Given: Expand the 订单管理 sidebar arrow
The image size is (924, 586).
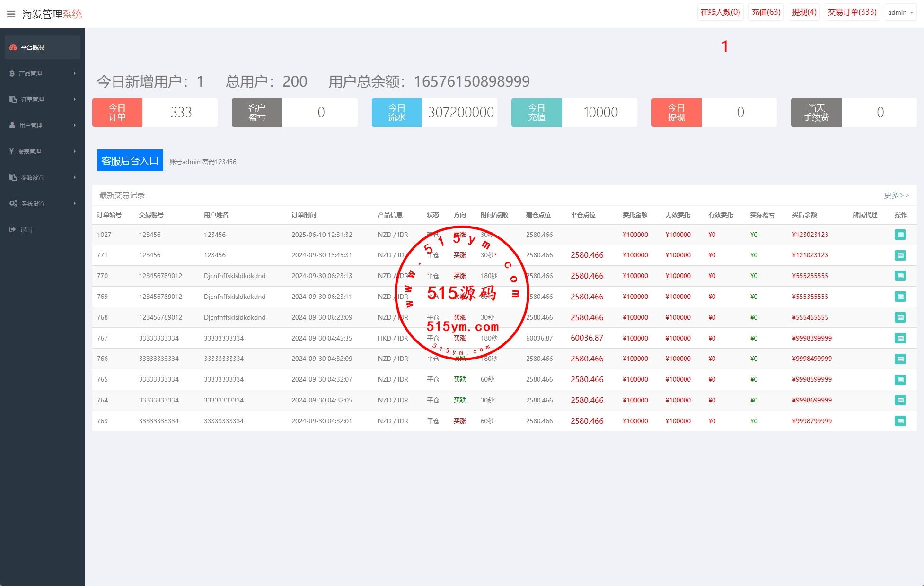Looking at the screenshot, I should pos(74,99).
